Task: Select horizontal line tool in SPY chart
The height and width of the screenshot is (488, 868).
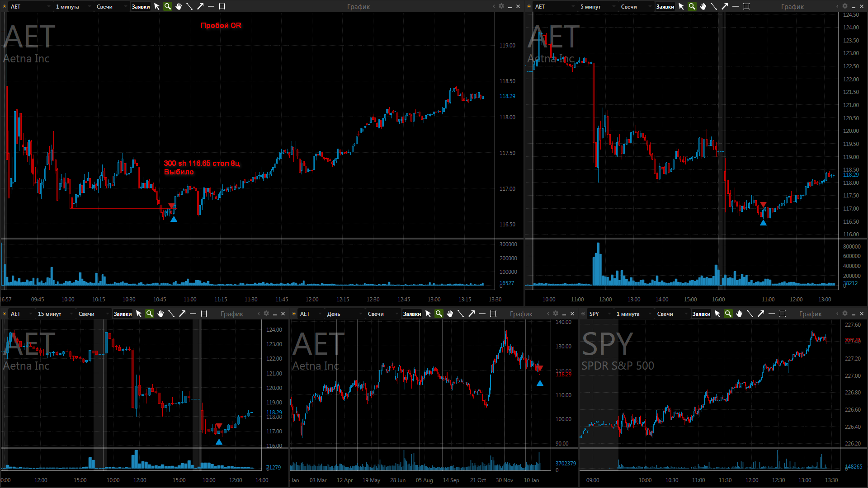Action: [x=772, y=314]
